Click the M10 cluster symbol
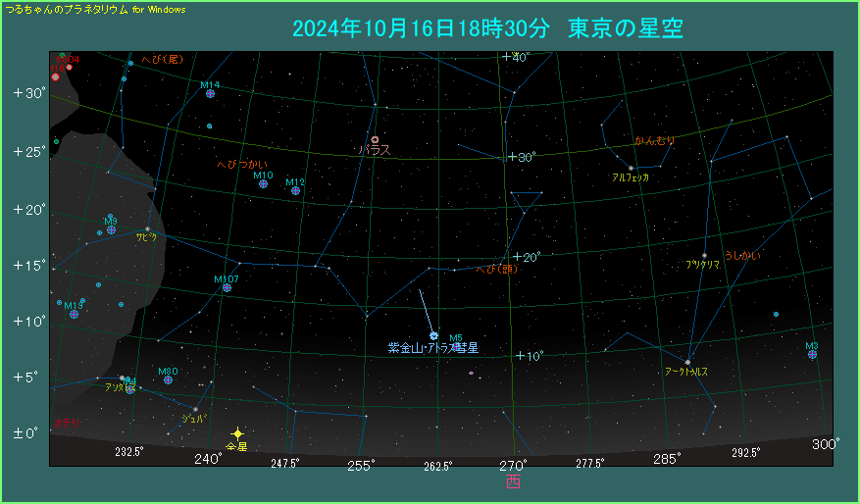This screenshot has height=504, width=860. (x=264, y=183)
